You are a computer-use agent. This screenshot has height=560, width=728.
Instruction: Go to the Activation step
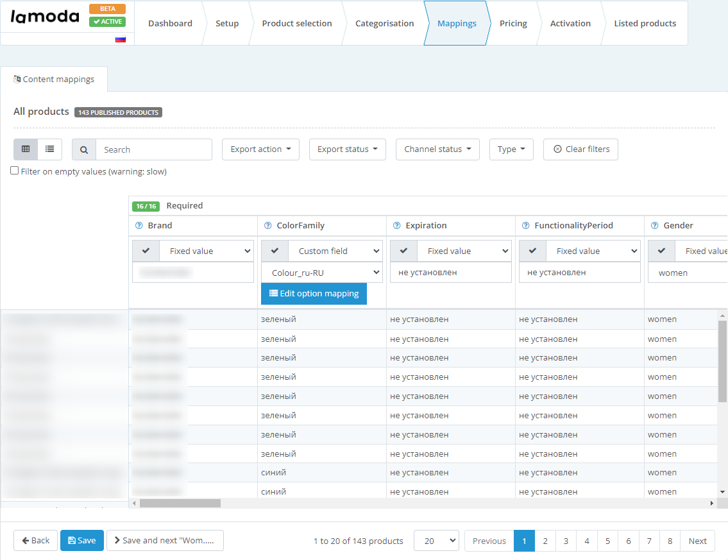click(x=570, y=23)
